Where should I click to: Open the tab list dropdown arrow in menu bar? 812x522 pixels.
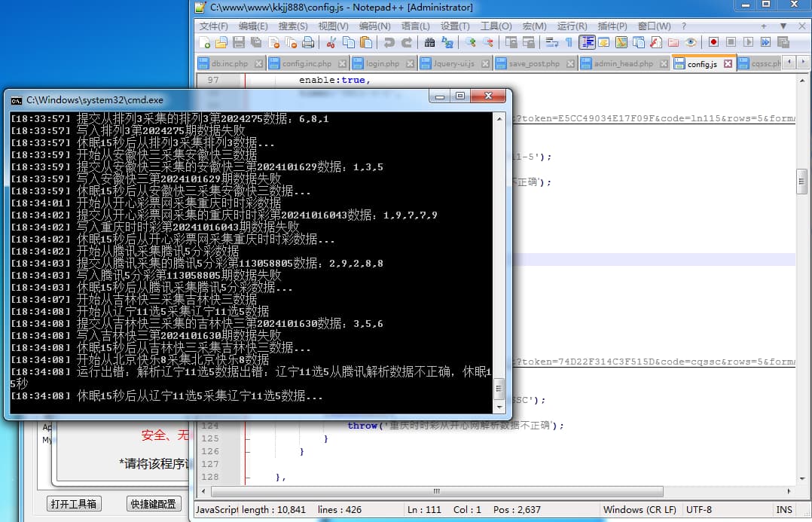click(783, 26)
